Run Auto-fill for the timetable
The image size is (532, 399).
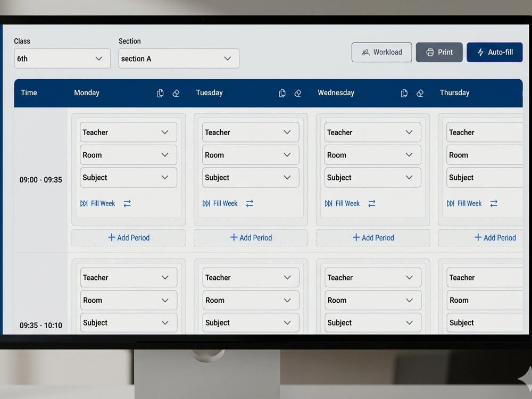click(x=495, y=52)
